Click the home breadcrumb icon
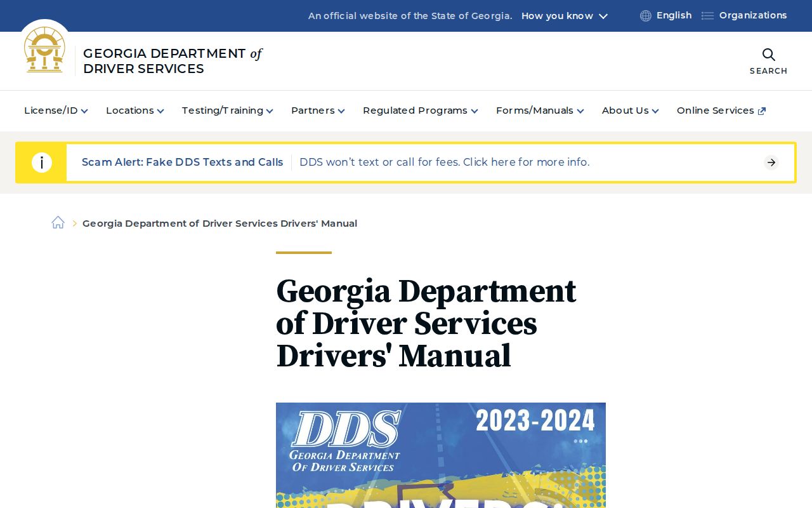 coord(58,222)
